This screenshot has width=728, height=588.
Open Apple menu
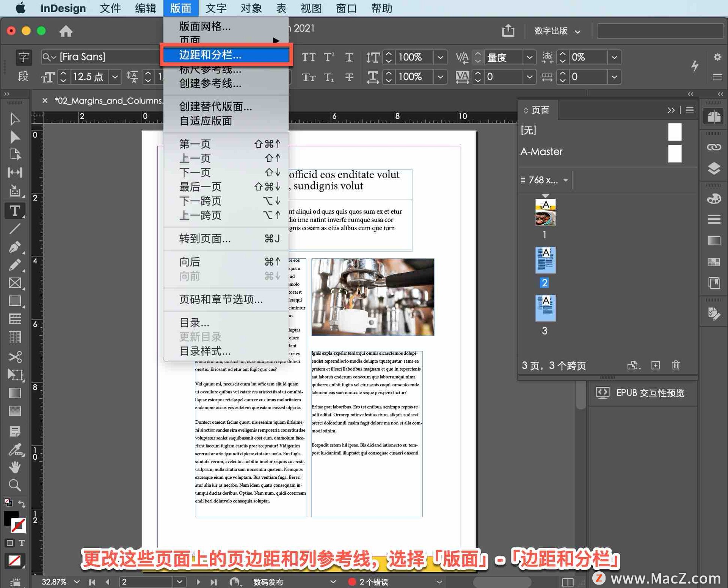(x=21, y=8)
